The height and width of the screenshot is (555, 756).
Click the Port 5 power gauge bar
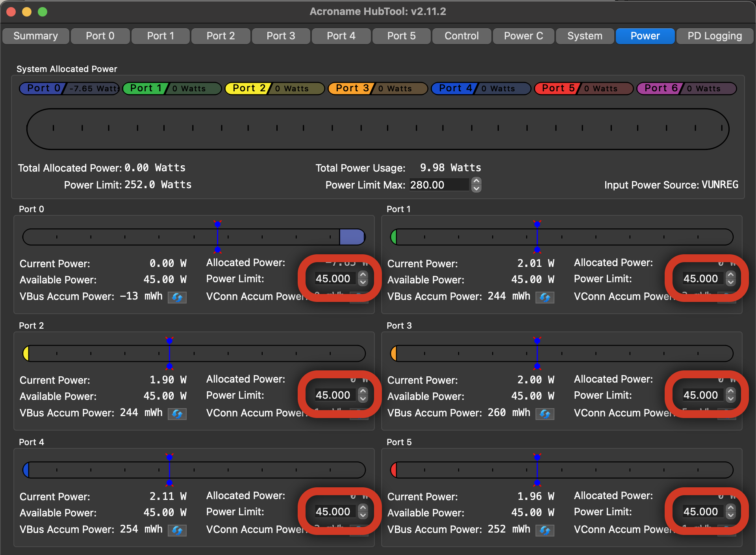coord(562,470)
